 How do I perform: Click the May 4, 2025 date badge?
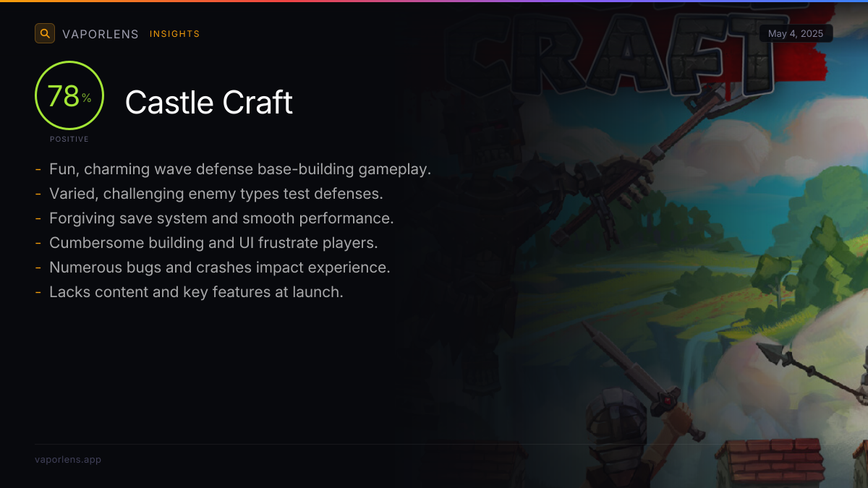point(796,33)
